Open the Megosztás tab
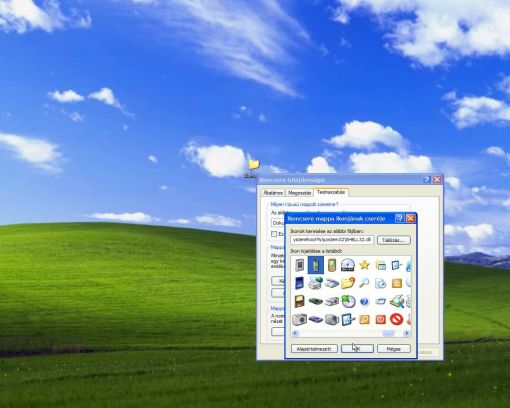Image resolution: width=510 pixels, height=408 pixels. click(299, 193)
